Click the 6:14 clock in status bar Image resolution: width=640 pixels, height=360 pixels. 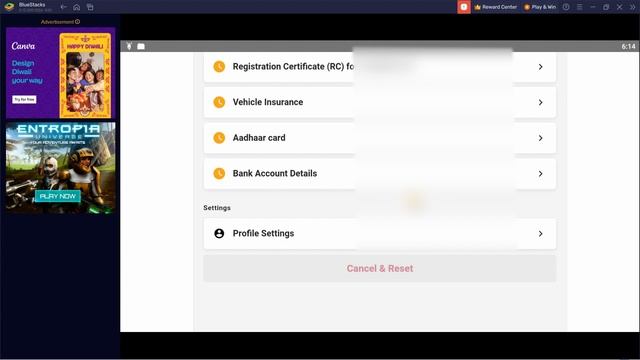tap(628, 47)
